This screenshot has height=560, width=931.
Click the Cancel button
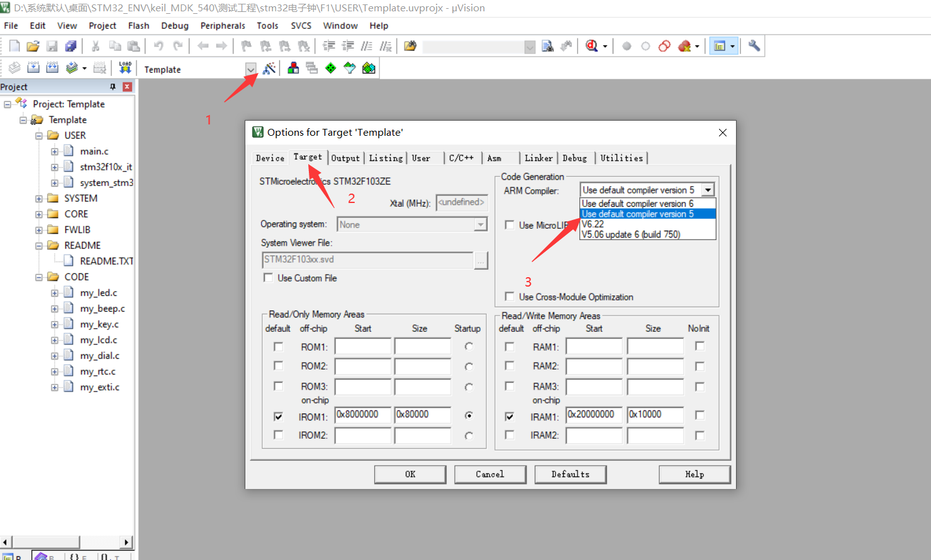point(490,475)
